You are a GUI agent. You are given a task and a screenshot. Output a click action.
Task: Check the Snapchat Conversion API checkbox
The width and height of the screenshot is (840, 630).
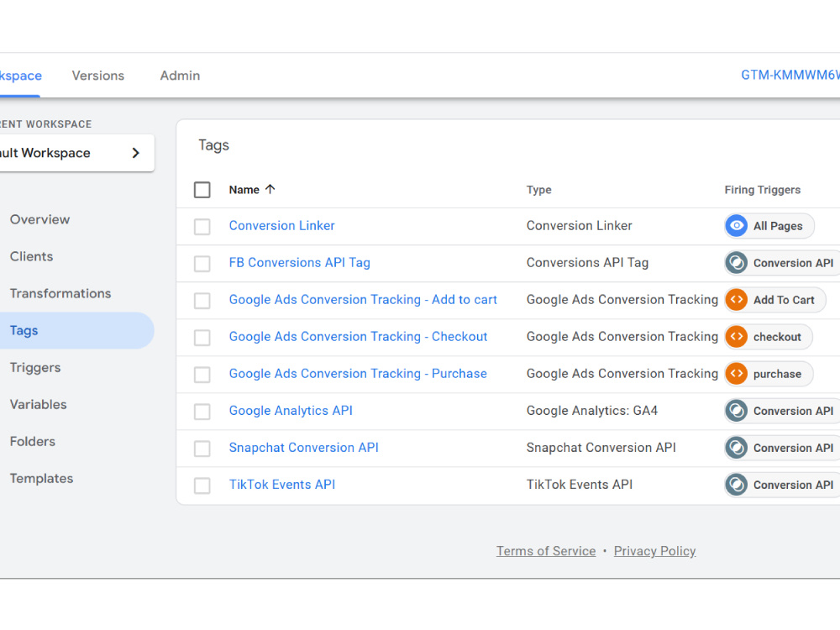tap(202, 449)
